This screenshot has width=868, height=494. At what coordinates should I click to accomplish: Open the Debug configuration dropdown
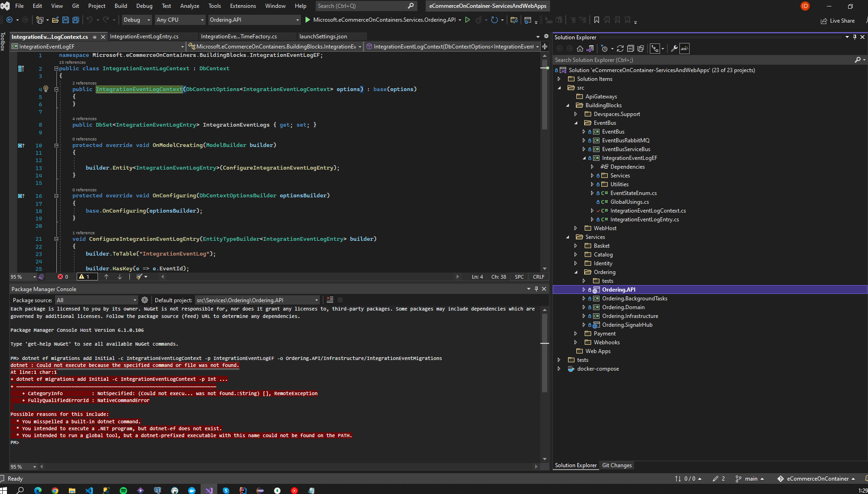[137, 20]
